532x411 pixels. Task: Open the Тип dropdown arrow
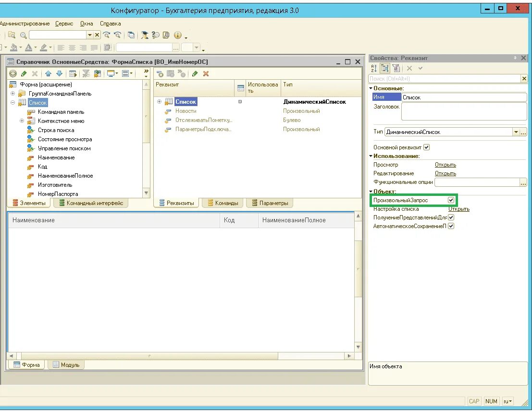coord(516,132)
